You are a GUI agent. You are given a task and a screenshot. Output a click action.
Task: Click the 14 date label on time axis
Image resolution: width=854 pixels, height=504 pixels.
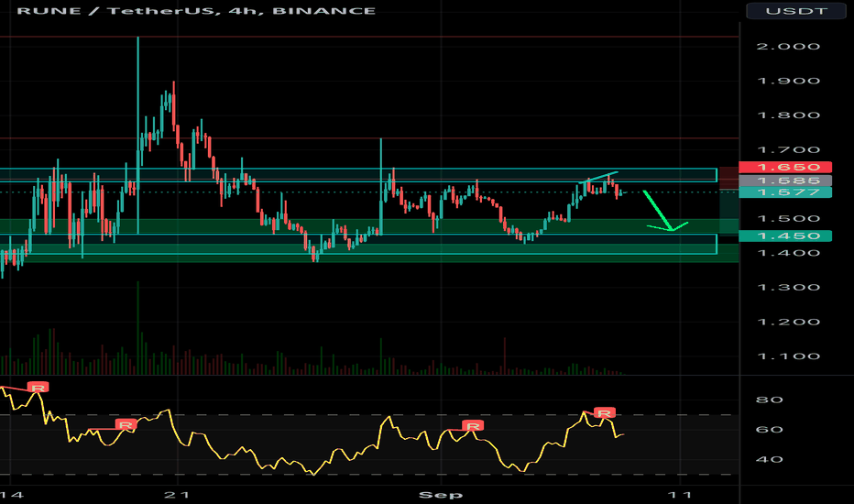[x=12, y=495]
